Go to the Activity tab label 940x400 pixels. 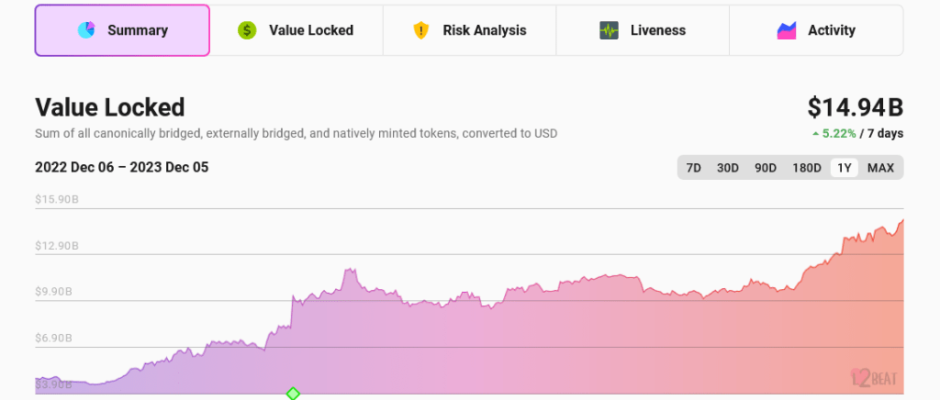click(x=831, y=30)
